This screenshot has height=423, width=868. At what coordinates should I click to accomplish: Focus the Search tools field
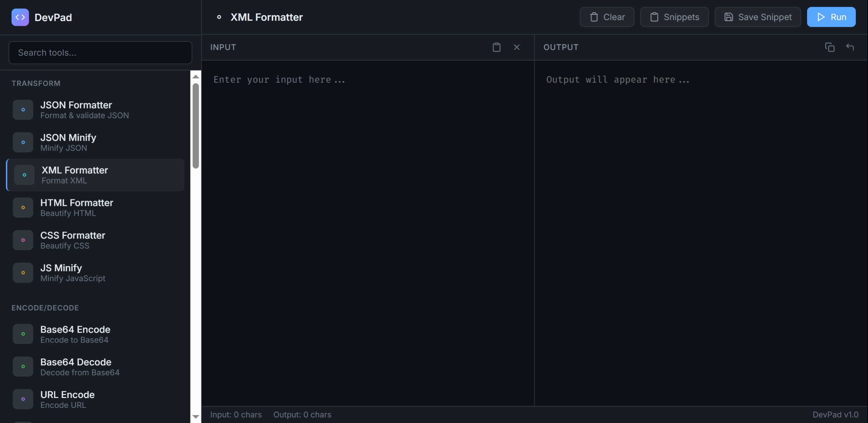(101, 52)
